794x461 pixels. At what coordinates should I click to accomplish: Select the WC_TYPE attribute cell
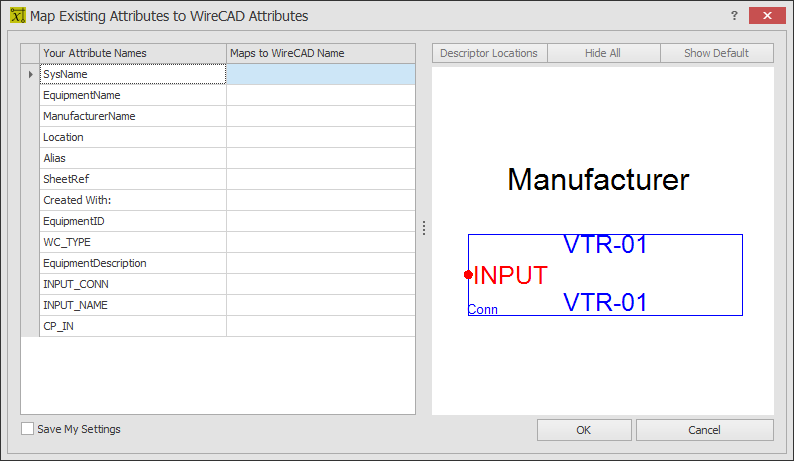(x=133, y=242)
